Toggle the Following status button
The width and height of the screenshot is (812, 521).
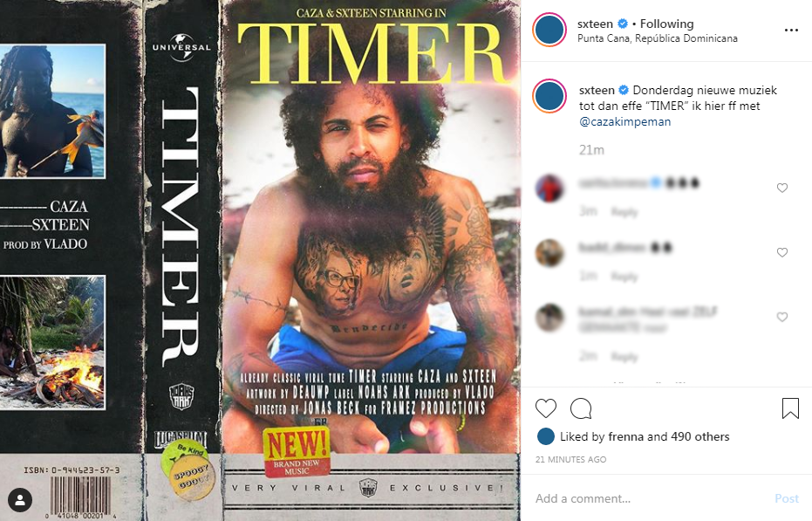tap(666, 24)
